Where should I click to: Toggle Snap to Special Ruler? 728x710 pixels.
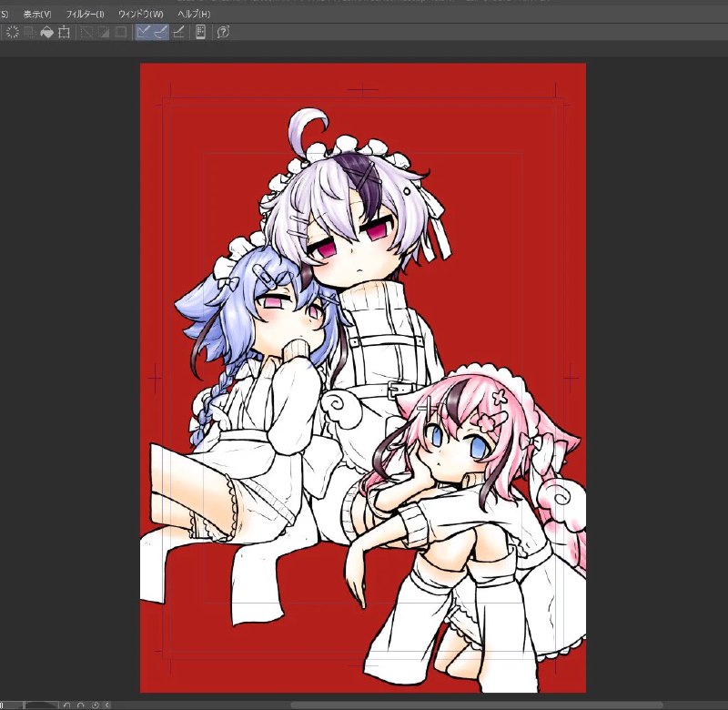coord(161,32)
